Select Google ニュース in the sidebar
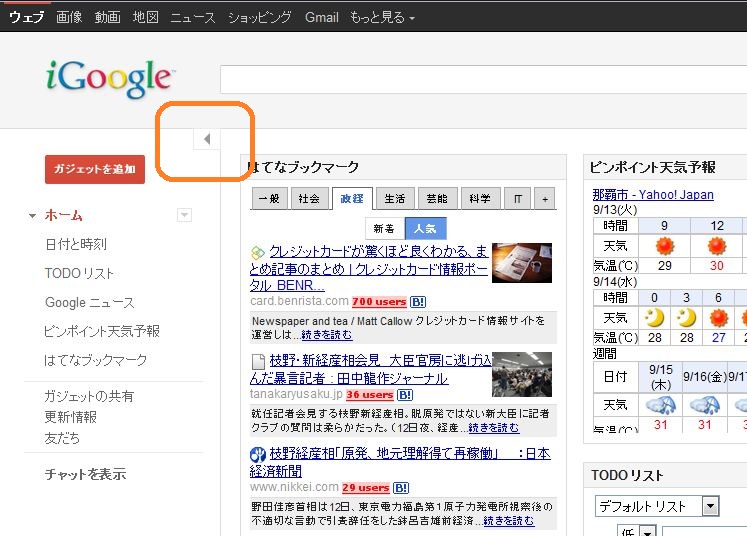Viewport: 747px width, 536px height. coord(90,302)
